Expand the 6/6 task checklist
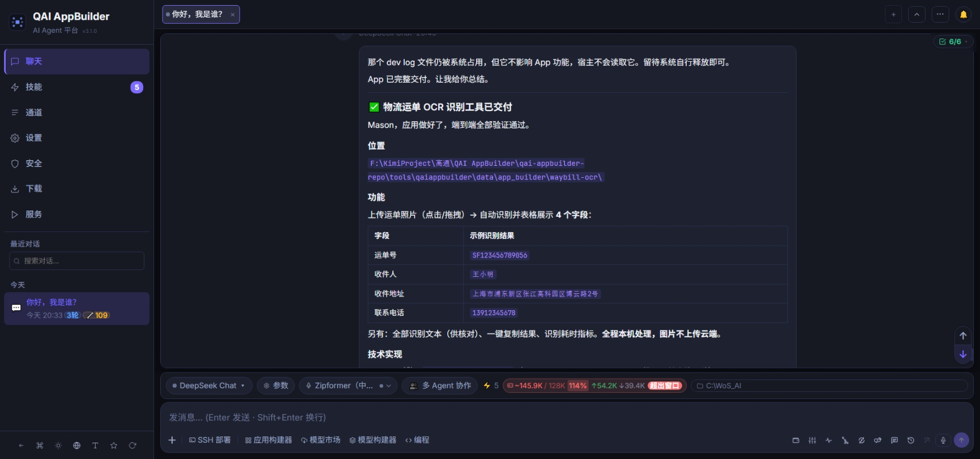Screen dimensions: 980x459 pyautogui.click(x=952, y=41)
